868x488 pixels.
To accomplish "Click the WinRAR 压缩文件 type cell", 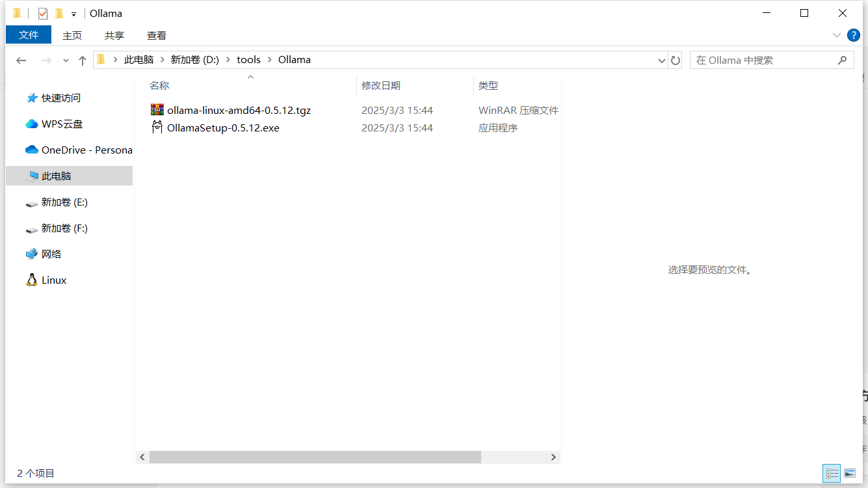I will click(518, 110).
